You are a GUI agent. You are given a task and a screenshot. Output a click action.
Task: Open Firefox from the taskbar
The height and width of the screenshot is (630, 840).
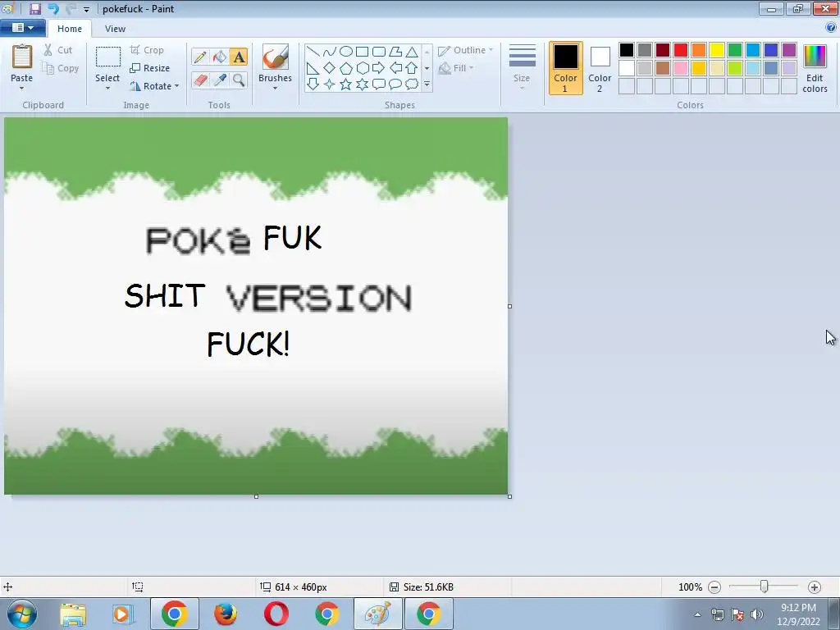click(226, 614)
